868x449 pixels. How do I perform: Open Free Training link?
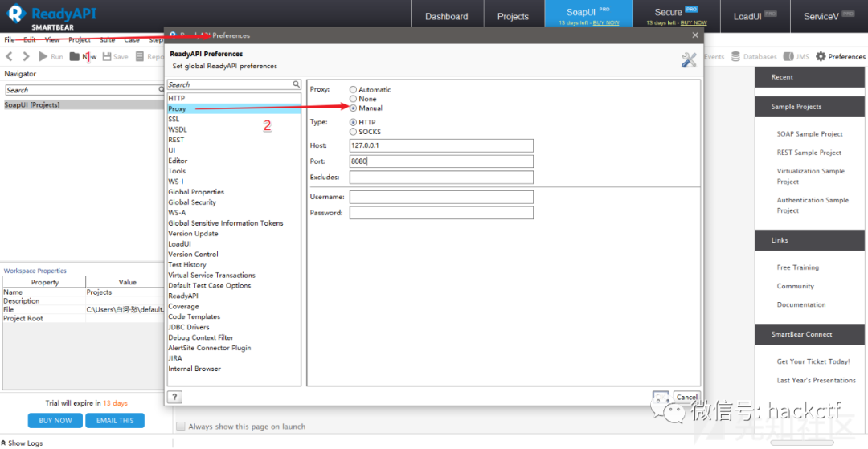[798, 267]
